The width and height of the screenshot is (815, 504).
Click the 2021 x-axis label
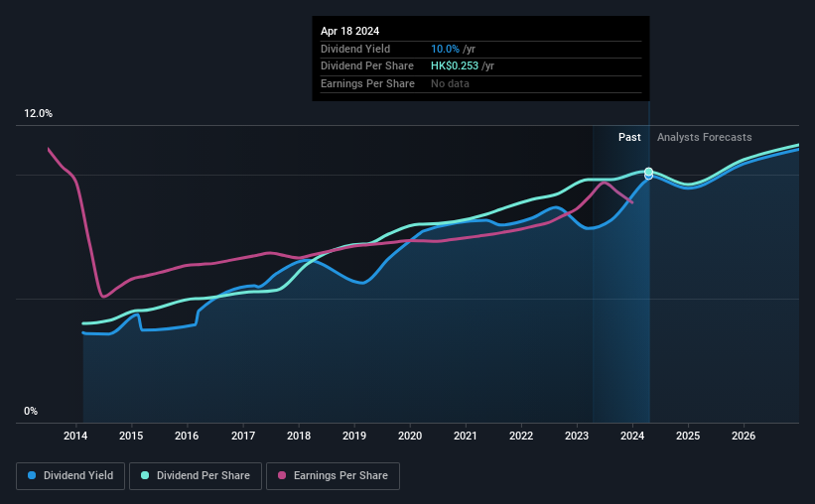[466, 436]
